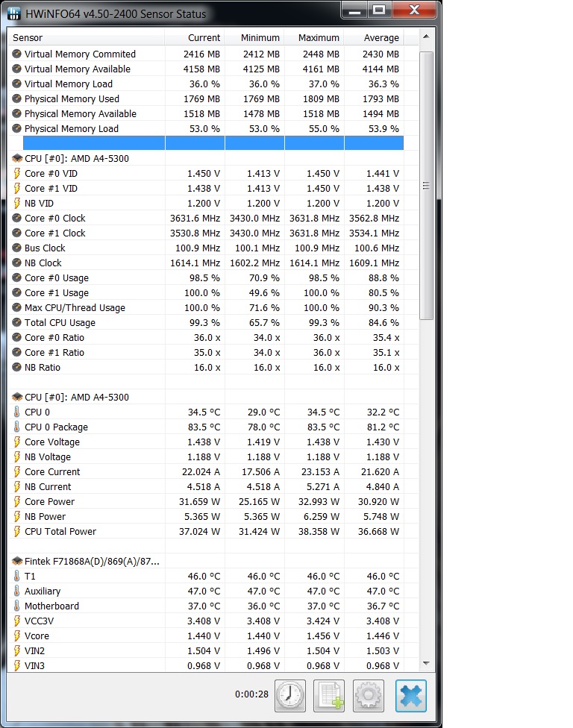Screen dimensions: 573x728
Task: Click the logging start sheet icon
Action: point(329,695)
